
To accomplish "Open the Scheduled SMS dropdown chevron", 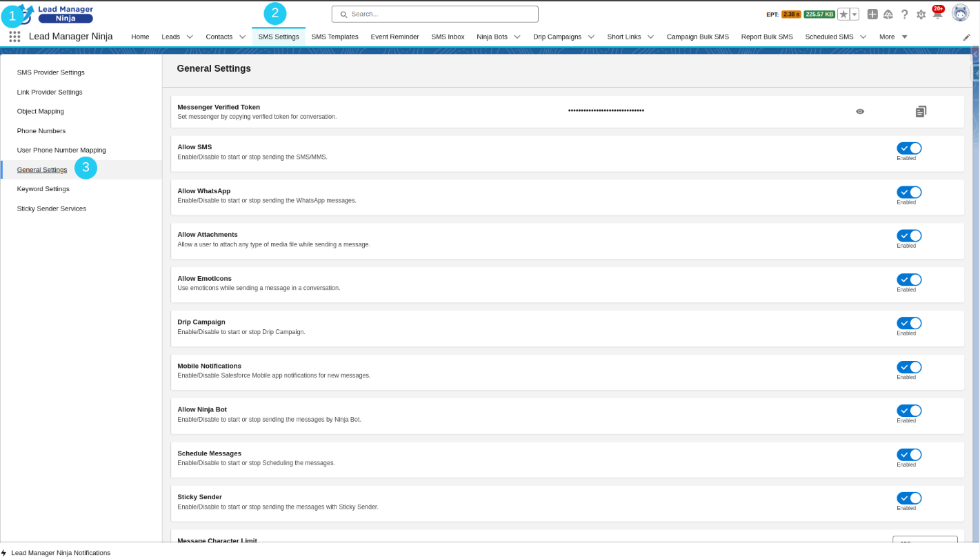I will 863,37.
